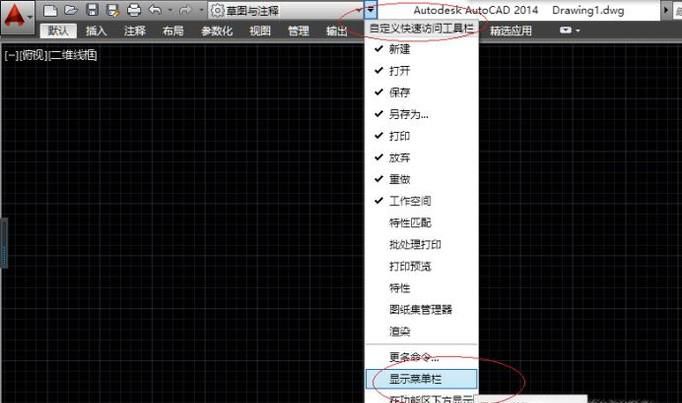
Task: Select the 布局 ribbon tab
Action: 173,31
